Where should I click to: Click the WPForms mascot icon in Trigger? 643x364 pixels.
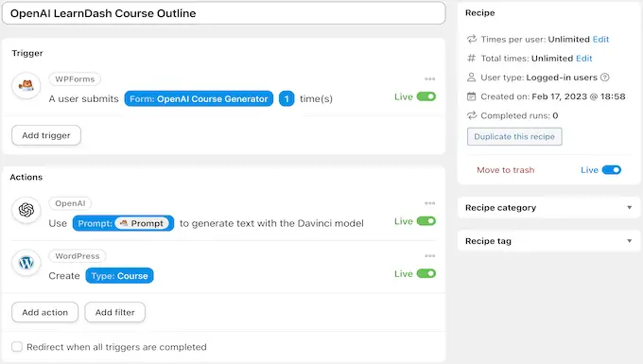[x=26, y=86]
